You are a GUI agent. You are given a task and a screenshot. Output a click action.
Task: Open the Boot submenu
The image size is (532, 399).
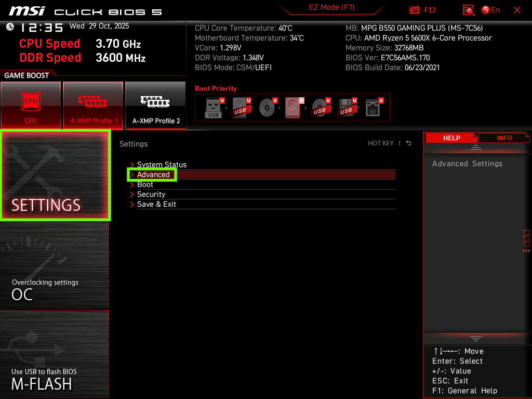144,184
